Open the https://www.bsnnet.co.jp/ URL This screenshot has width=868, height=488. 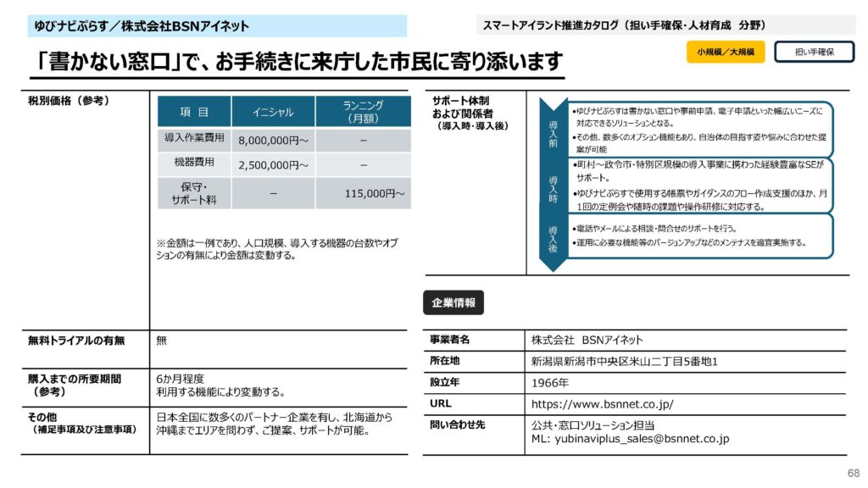[x=602, y=403]
